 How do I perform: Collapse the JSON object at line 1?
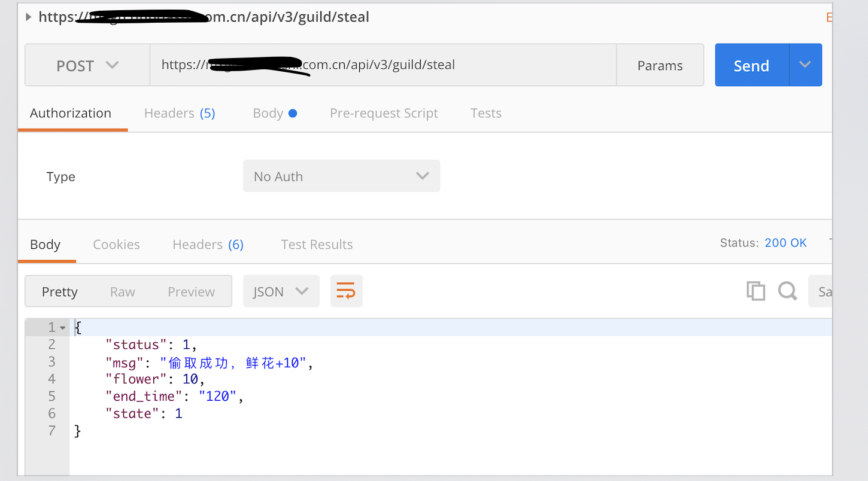[x=63, y=328]
